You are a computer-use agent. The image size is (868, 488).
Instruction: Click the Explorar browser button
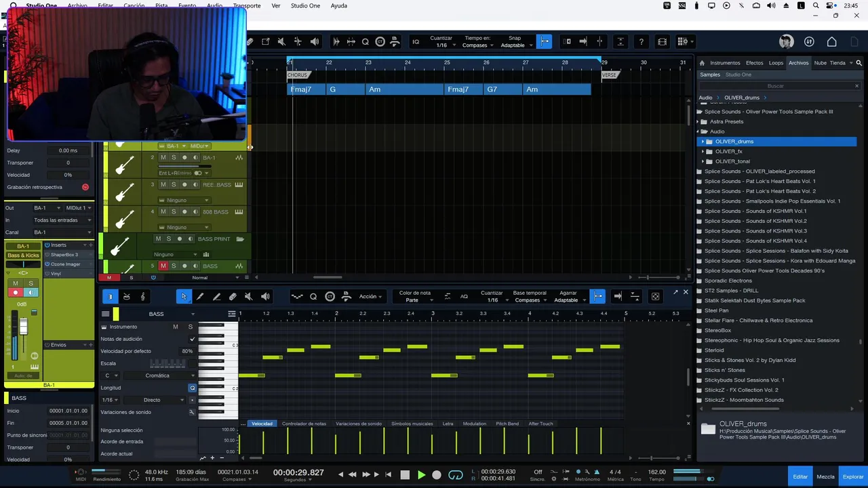pyautogui.click(x=853, y=476)
